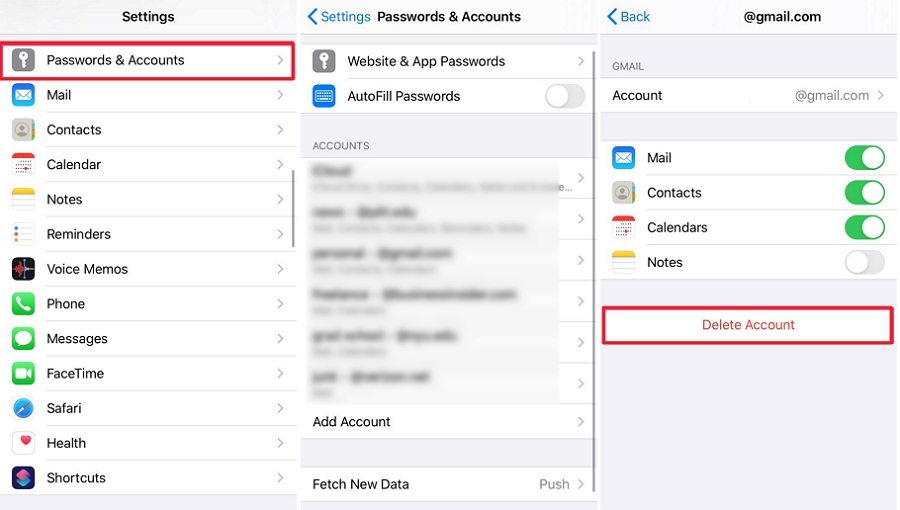The width and height of the screenshot is (900, 510).
Task: Enable the Notes toggle for Gmail
Action: (864, 262)
